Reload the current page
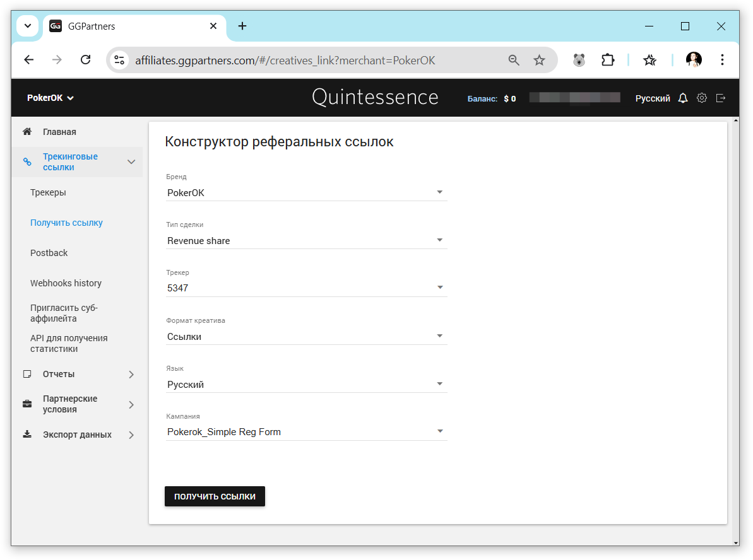 click(x=85, y=60)
